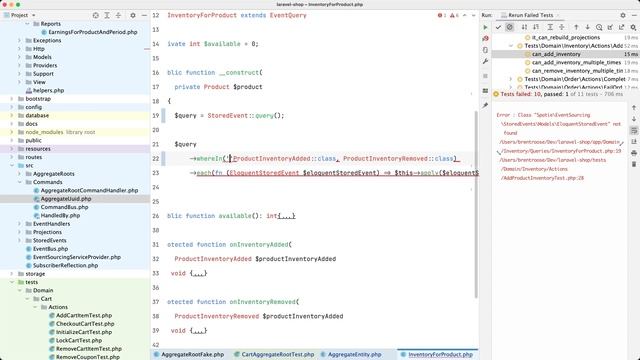Hide the Run tool window
640x360 pixels.
[634, 15]
